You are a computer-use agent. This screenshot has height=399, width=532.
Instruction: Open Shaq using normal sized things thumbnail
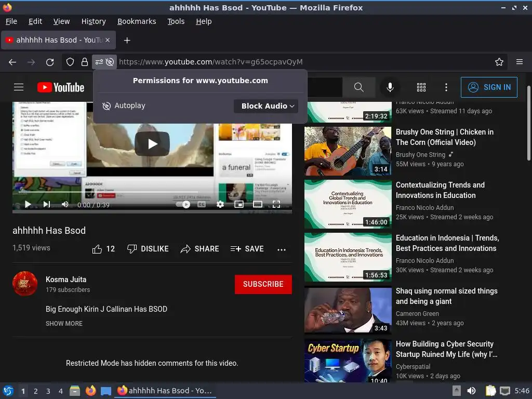point(348,310)
